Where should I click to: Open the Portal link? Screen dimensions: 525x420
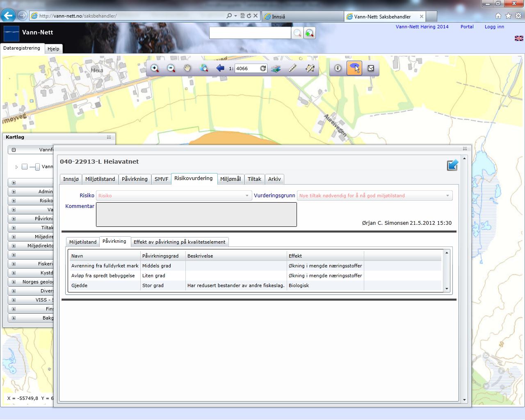pyautogui.click(x=467, y=27)
